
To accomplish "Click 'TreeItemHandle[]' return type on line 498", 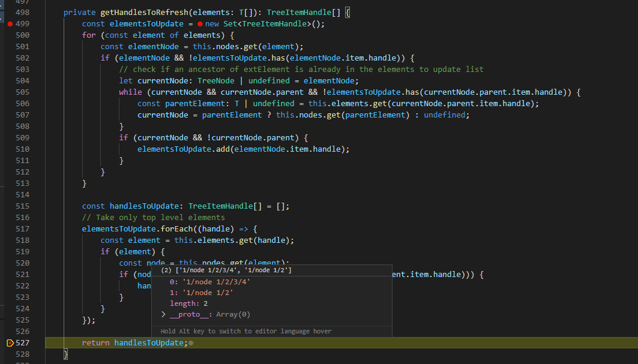I will click(303, 13).
